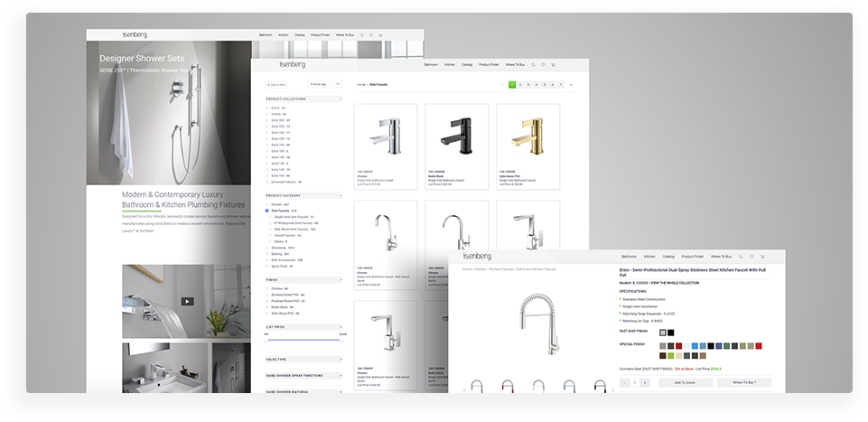868x422 pixels.
Task: Check the Infinity collection filter
Action: pos(267,114)
